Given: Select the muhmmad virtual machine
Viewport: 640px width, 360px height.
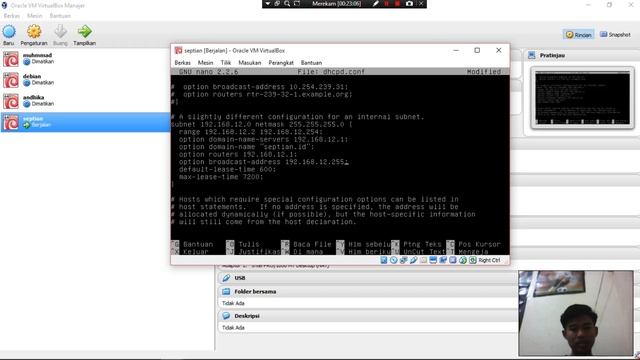Looking at the screenshot, I should 85,59.
